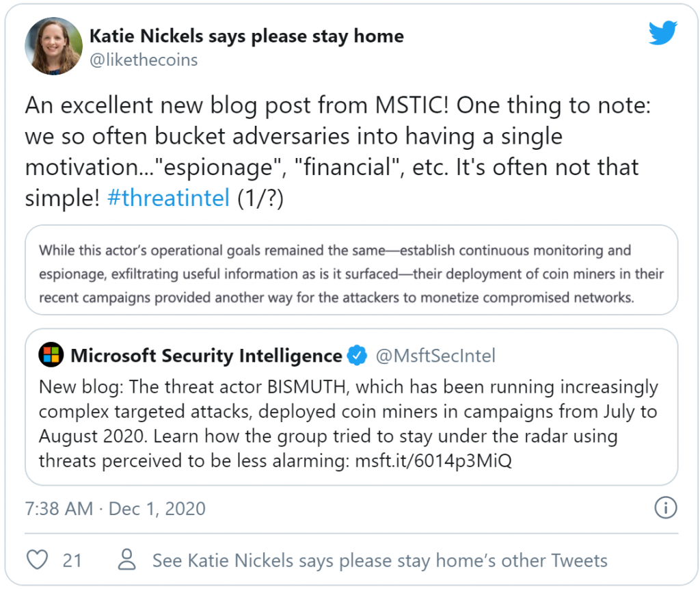Image resolution: width=700 pixels, height=589 pixels.
Task: Open Katie Nickels' profile photo
Action: [x=53, y=47]
